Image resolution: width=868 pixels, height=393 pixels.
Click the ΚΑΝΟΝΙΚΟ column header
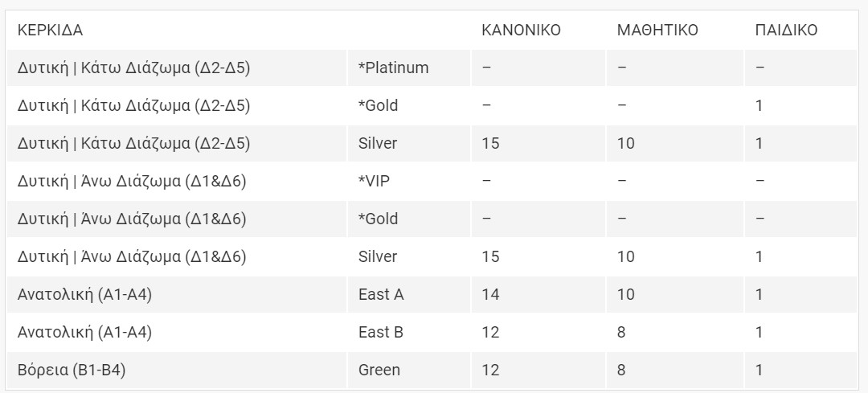tap(521, 31)
